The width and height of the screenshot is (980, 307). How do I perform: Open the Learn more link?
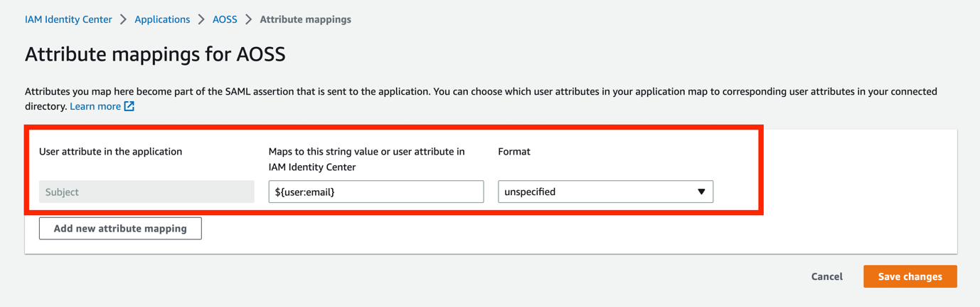coord(95,107)
